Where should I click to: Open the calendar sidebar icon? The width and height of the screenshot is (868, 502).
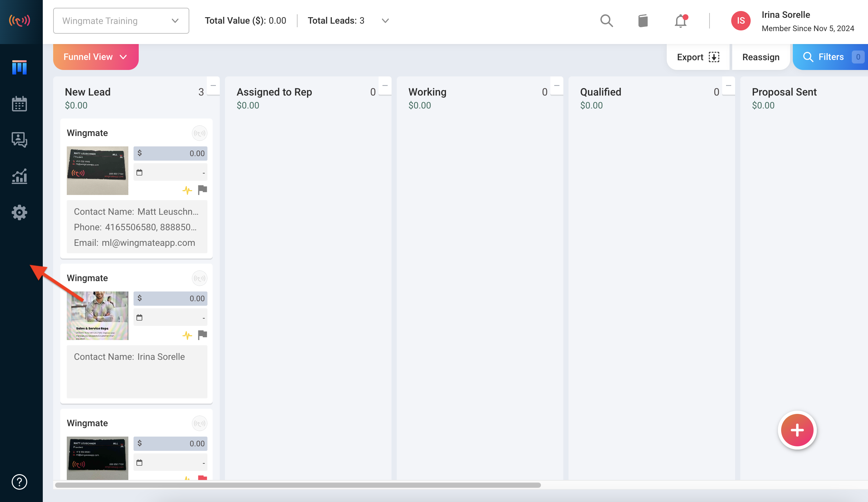19,104
